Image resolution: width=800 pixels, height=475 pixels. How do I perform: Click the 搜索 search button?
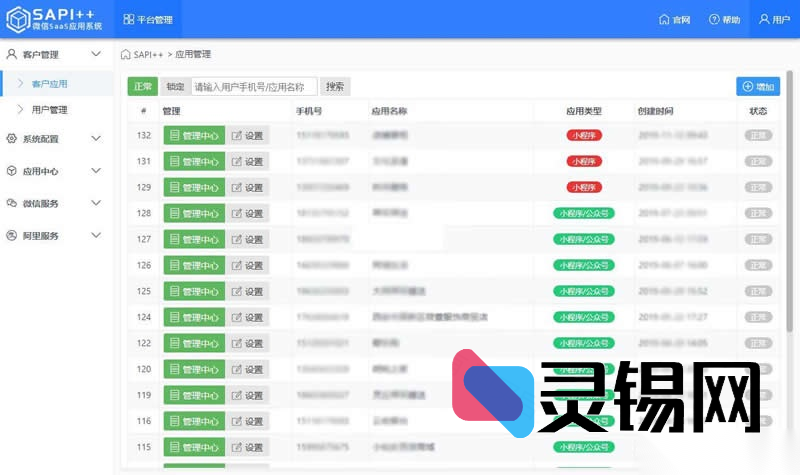tap(335, 87)
